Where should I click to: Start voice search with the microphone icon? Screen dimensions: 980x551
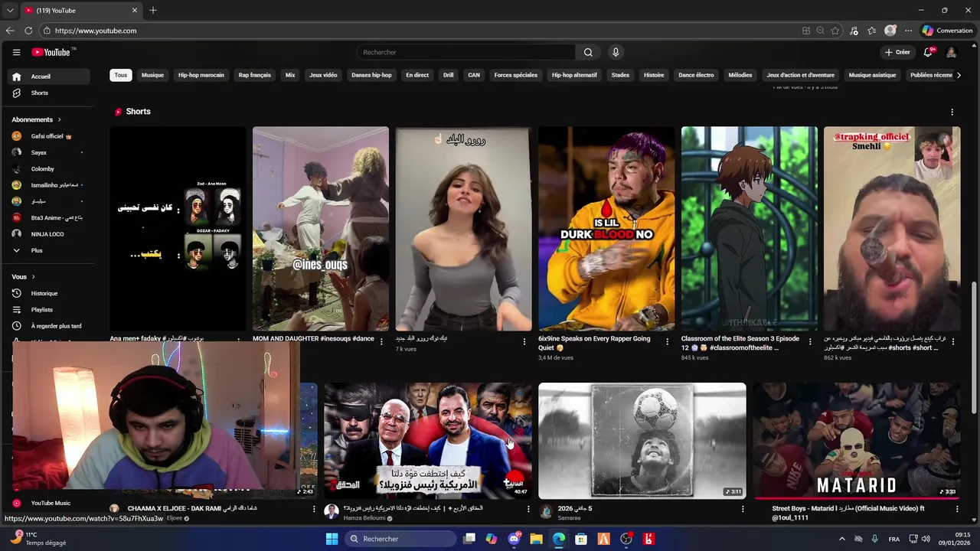615,52
